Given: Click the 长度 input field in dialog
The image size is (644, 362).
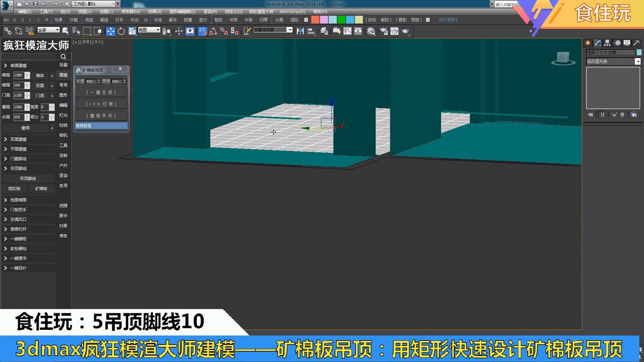Looking at the screenshot, I should [x=91, y=81].
